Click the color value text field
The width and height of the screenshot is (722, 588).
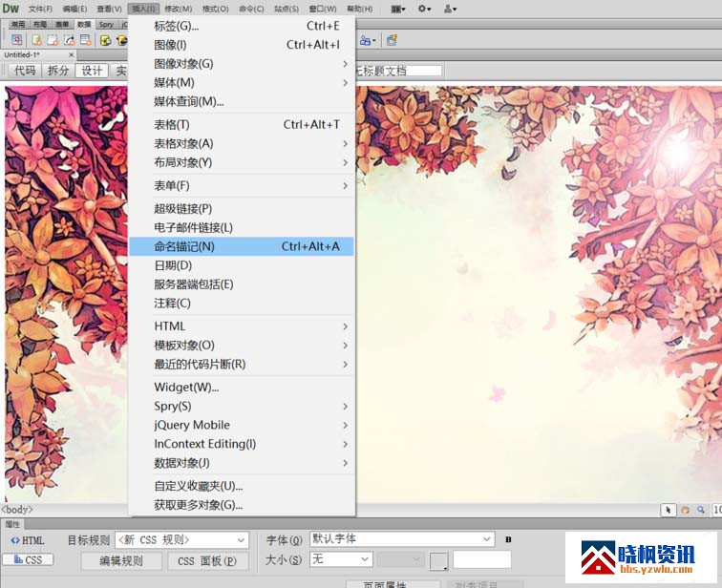tap(482, 559)
